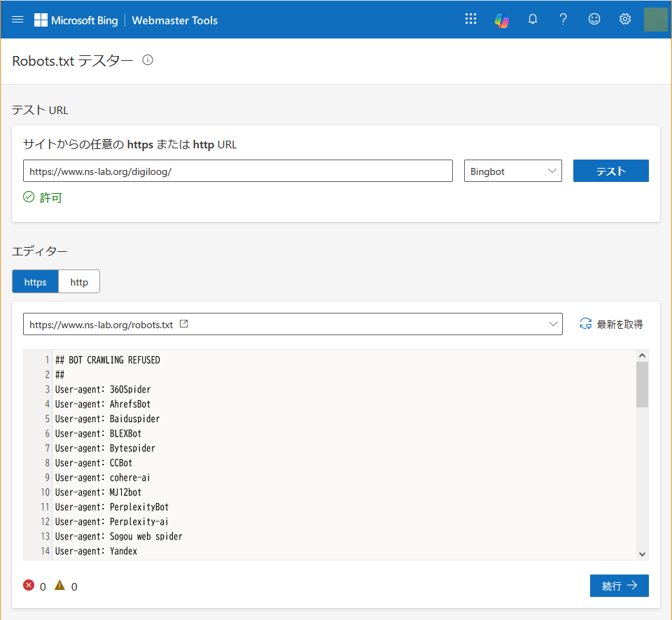Screen dimensions: 672x620
Task: Click line 'User-agent: Perplexity-ai'
Action: coord(111,521)
